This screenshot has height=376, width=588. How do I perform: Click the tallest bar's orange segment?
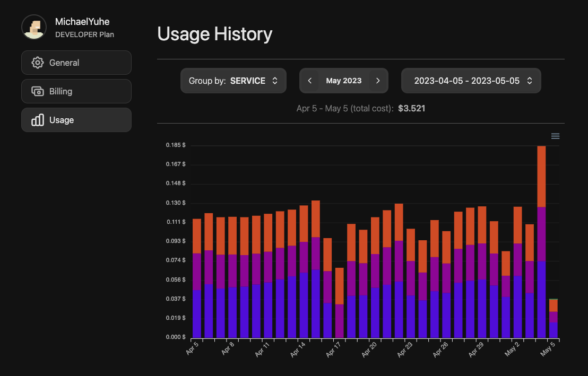point(541,176)
